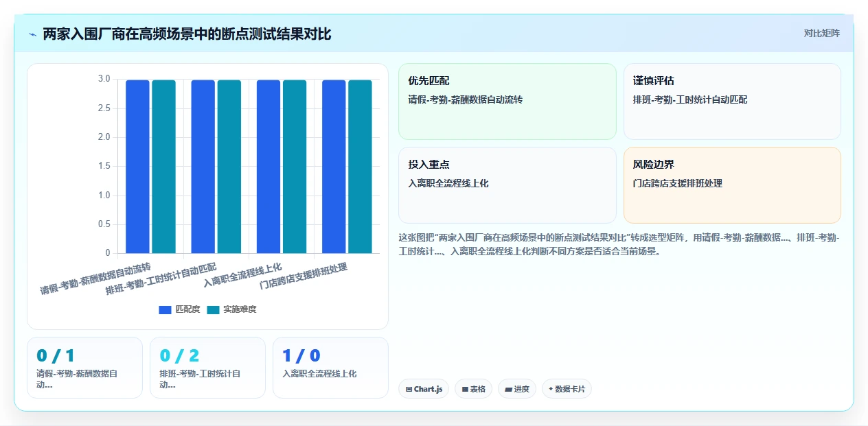Click the teal bar for 请假-考勤-薪酬数据自动流转

pyautogui.click(x=163, y=167)
